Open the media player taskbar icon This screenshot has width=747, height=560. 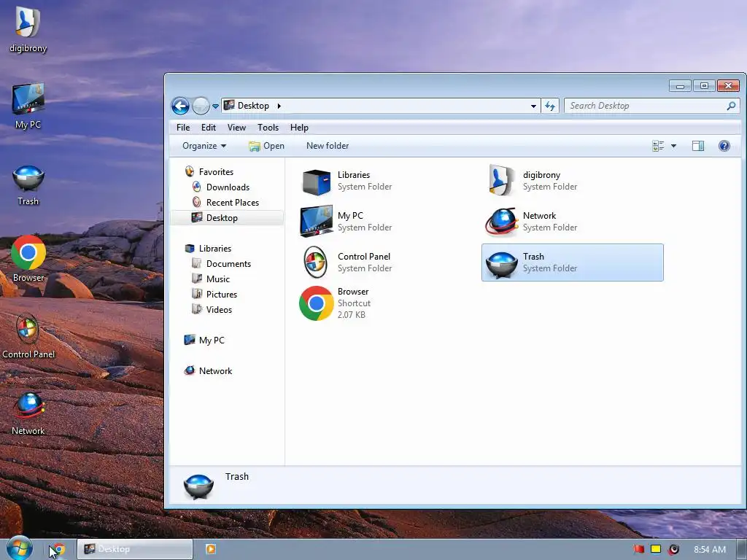tap(210, 549)
